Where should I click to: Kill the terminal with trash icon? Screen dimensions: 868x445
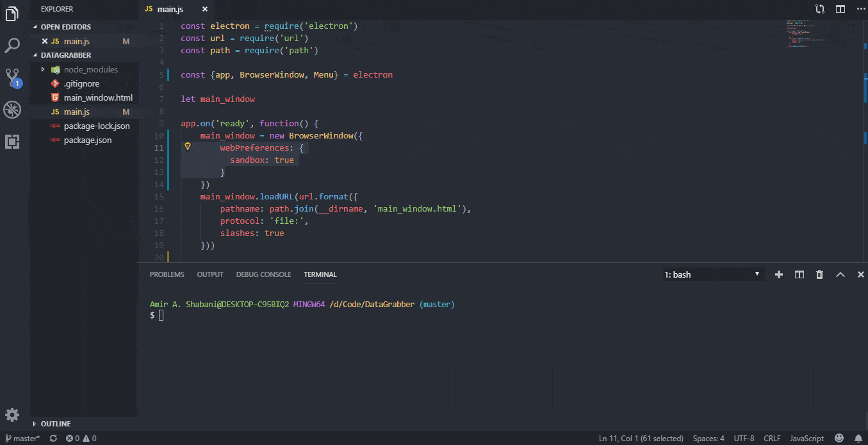(819, 274)
